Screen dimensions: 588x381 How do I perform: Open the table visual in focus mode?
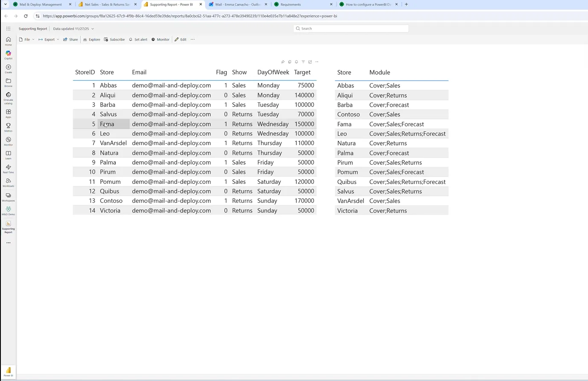(x=310, y=62)
